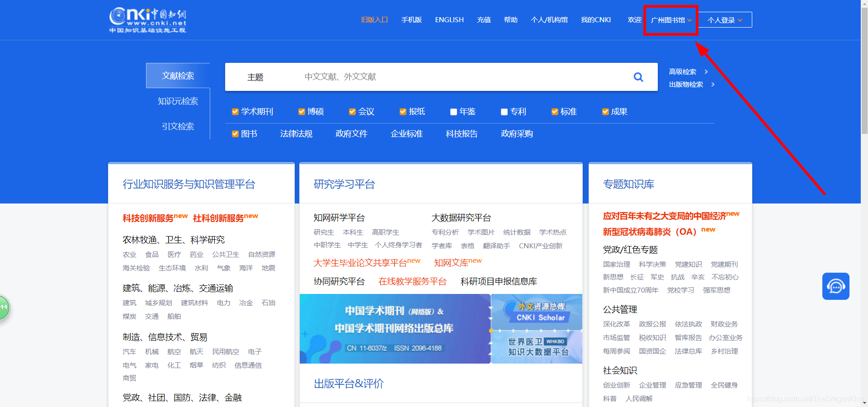Open 个人/机构馆
This screenshot has width=868, height=407.
coord(549,20)
